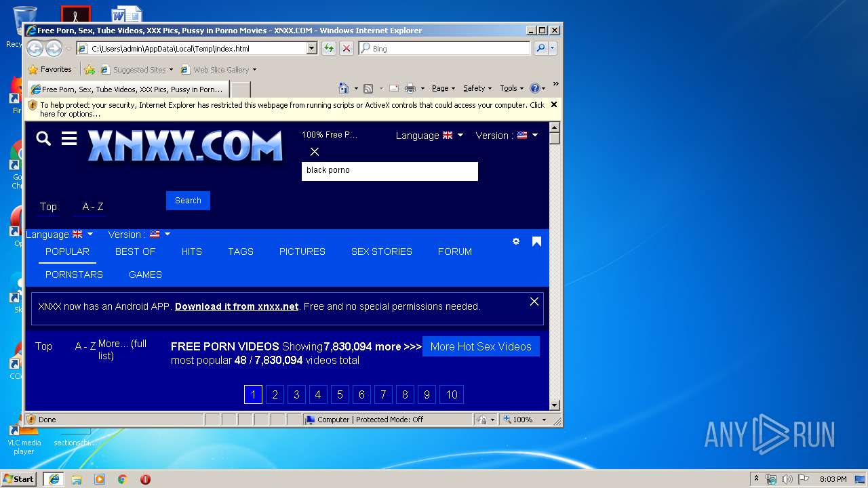Click the Bing search magnifier button
This screenshot has width=868, height=488.
[x=540, y=48]
